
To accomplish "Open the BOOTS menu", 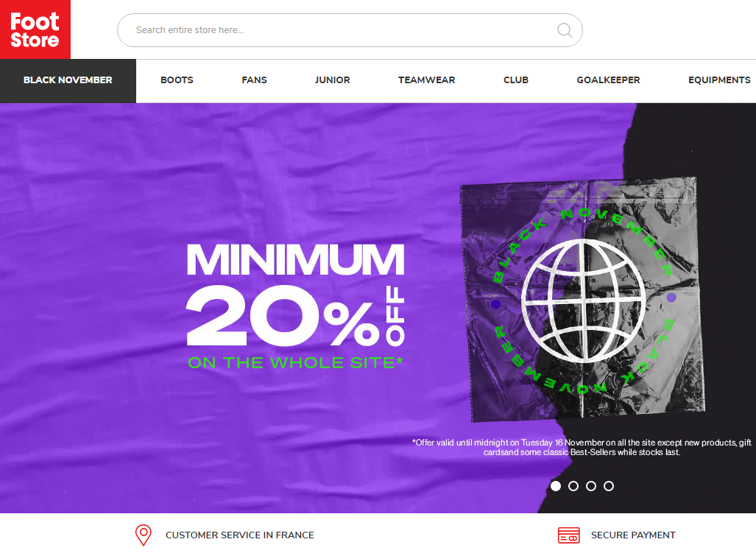I will [x=177, y=80].
